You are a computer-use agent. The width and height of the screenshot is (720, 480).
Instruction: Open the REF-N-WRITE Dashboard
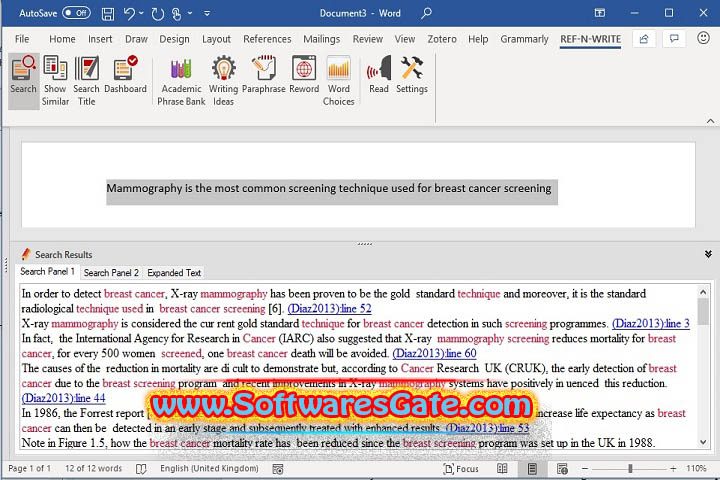coord(125,76)
